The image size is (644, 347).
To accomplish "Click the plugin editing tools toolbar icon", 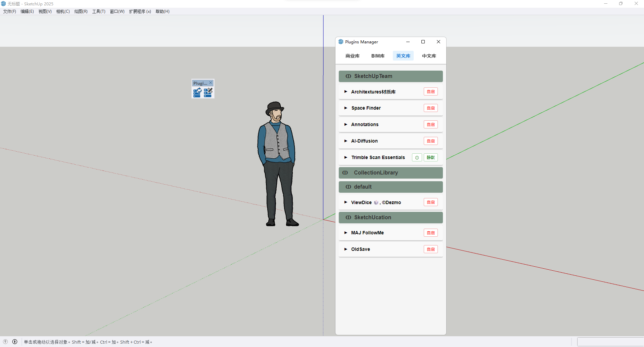I will click(x=208, y=92).
